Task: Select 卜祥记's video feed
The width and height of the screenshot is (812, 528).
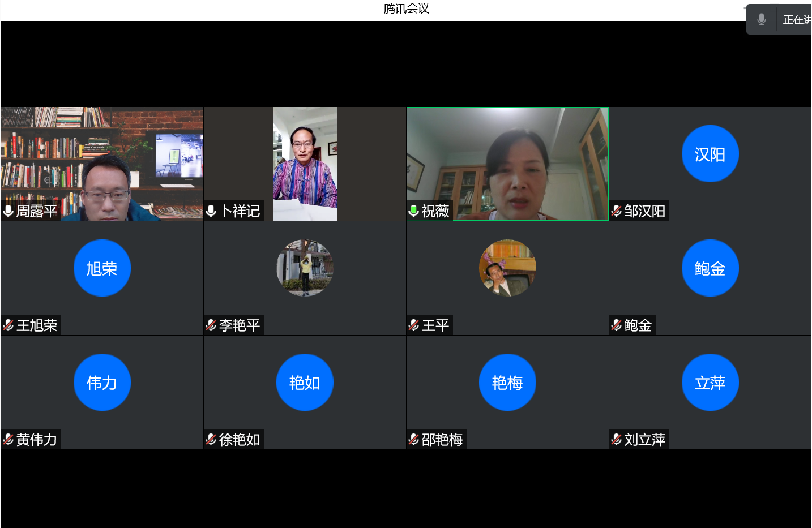Action: tap(305, 164)
